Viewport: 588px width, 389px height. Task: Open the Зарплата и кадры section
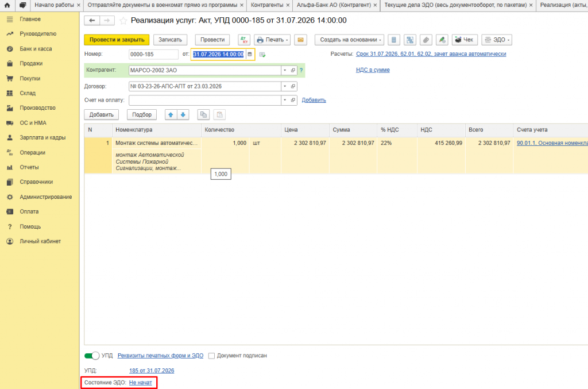pyautogui.click(x=42, y=138)
